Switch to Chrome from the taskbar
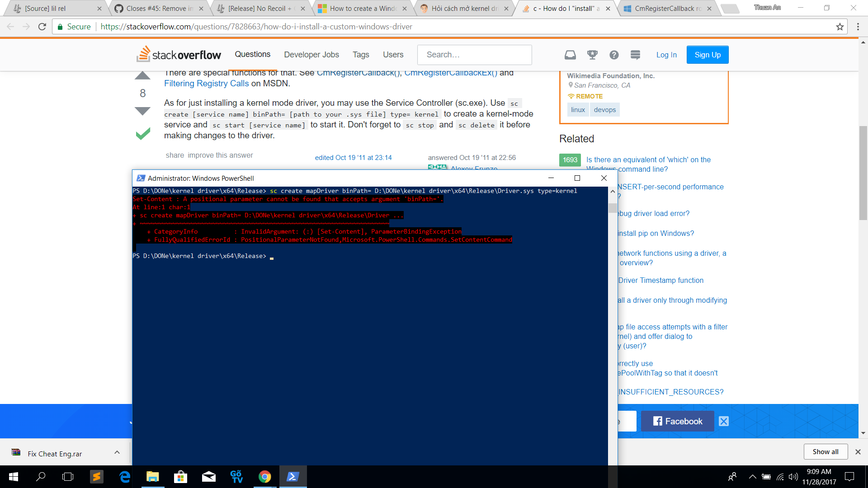 [265, 477]
